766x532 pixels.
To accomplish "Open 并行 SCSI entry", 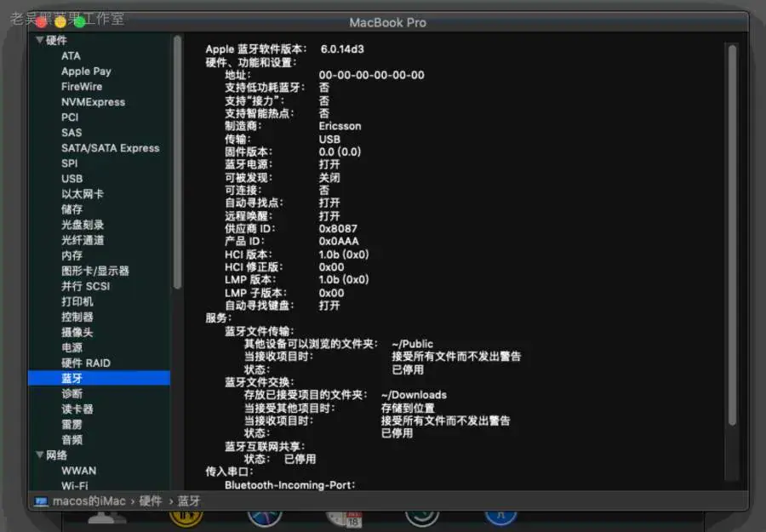I will click(85, 286).
